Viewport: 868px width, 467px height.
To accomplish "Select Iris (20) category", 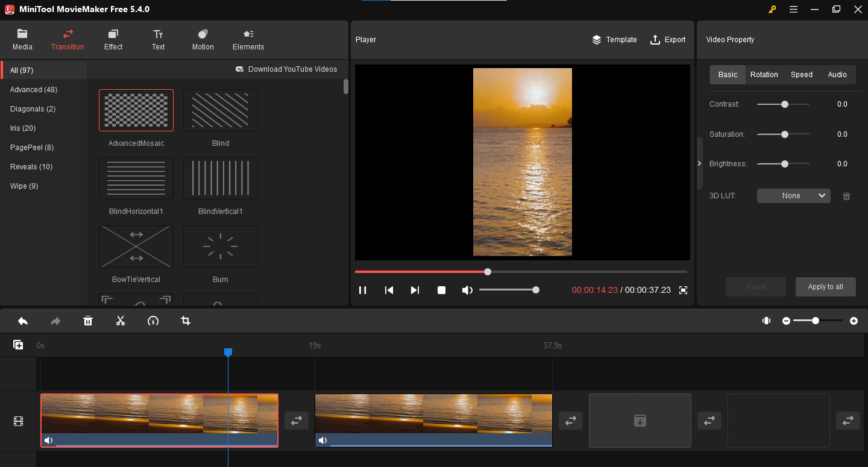I will [x=44, y=128].
